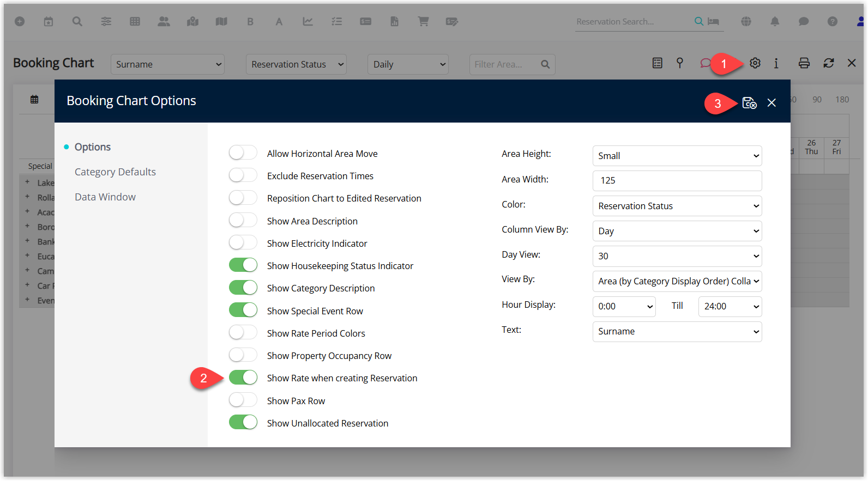Close the Booking Chart Options dialog

(x=771, y=103)
